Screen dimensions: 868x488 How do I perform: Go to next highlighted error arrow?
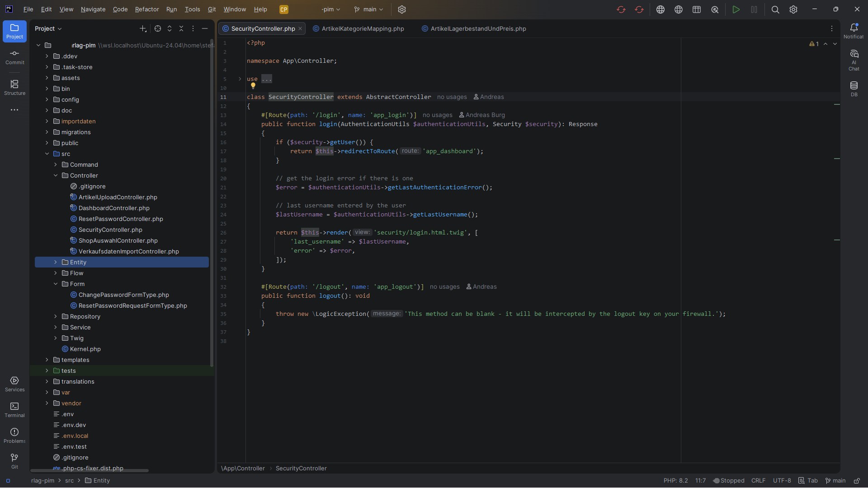point(835,44)
